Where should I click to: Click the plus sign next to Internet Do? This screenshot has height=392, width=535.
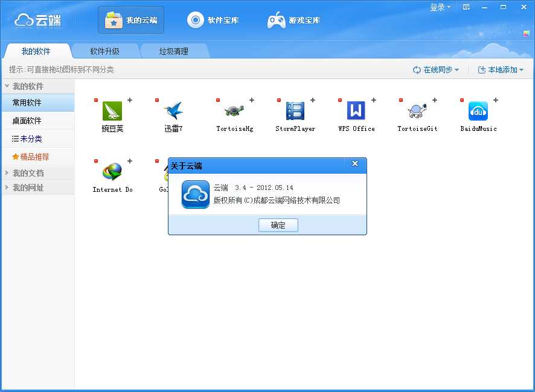(x=130, y=161)
